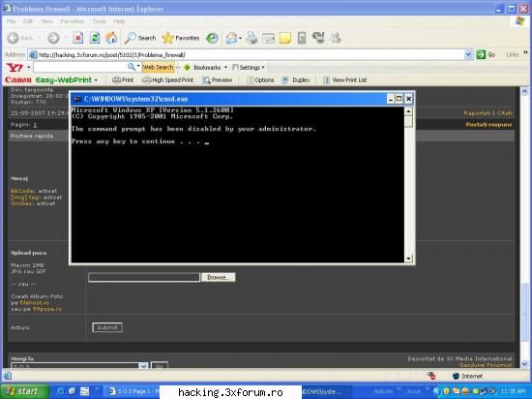The image size is (532, 399).
Task: Click the Print printer icon in IE toolbar
Action: point(251,38)
